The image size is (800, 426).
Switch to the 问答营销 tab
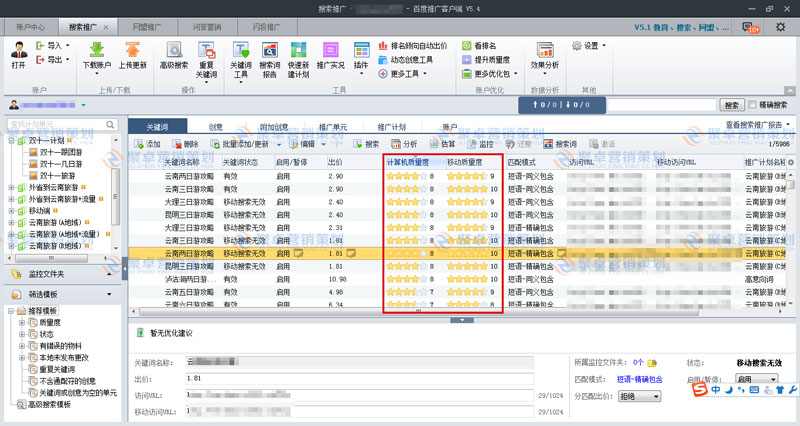point(207,27)
